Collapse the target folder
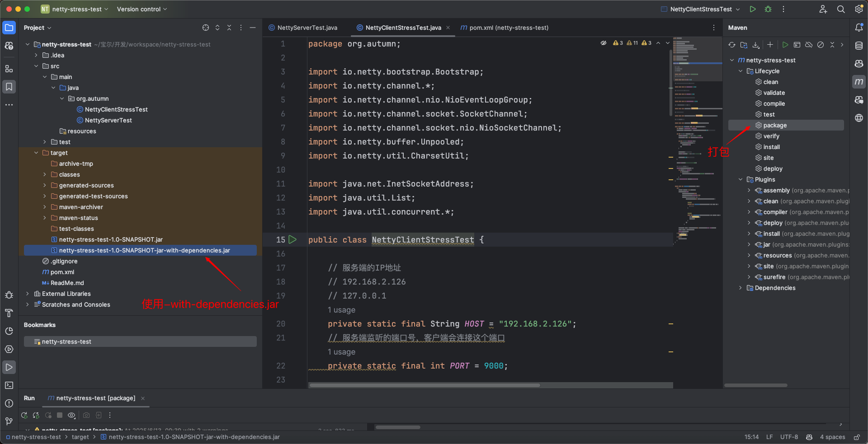868x444 pixels. (36, 153)
